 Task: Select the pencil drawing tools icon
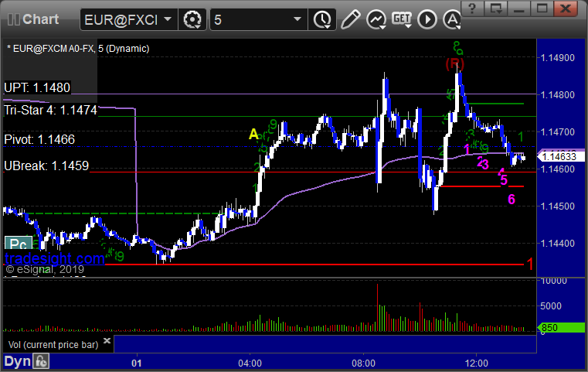[350, 19]
